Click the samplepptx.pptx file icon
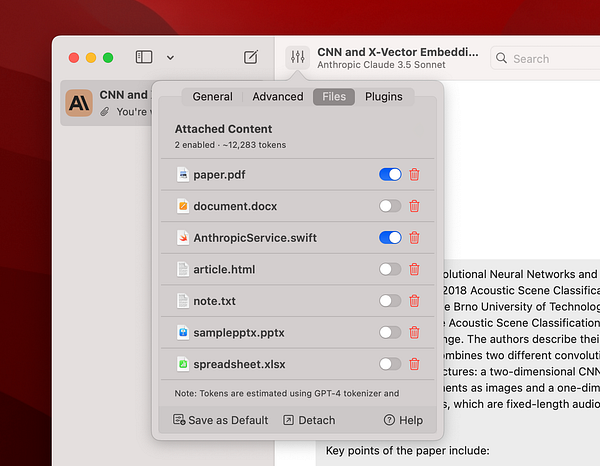 183,332
